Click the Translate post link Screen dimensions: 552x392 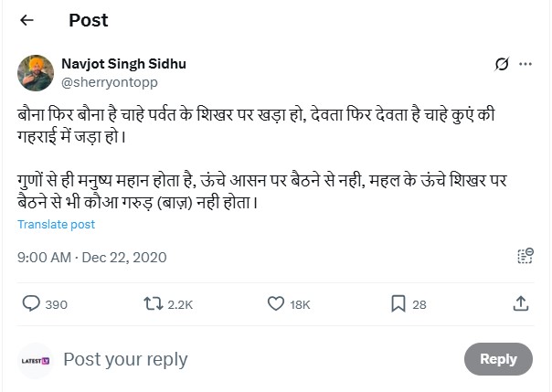[x=56, y=224]
